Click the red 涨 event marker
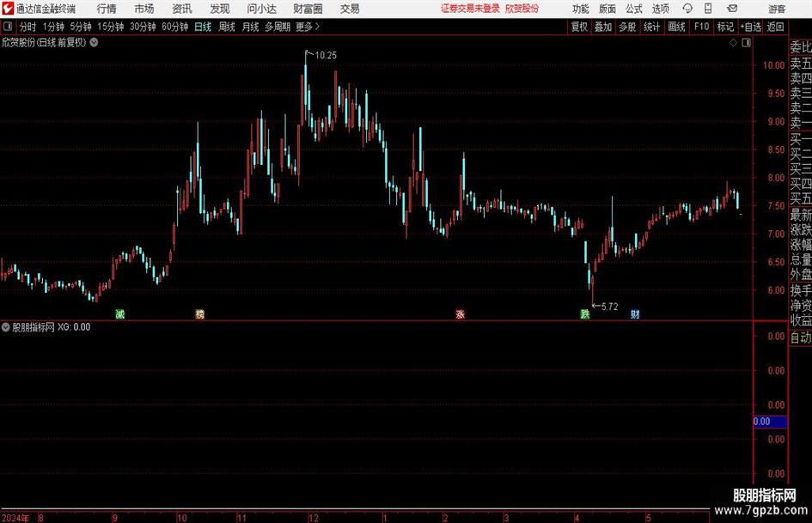This screenshot has width=812, height=523. click(x=460, y=313)
